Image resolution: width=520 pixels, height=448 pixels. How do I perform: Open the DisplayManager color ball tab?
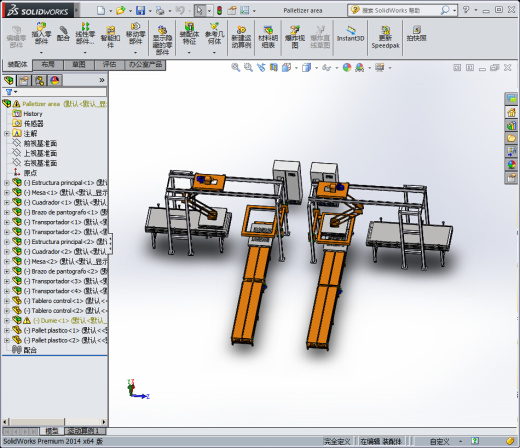click(x=55, y=80)
